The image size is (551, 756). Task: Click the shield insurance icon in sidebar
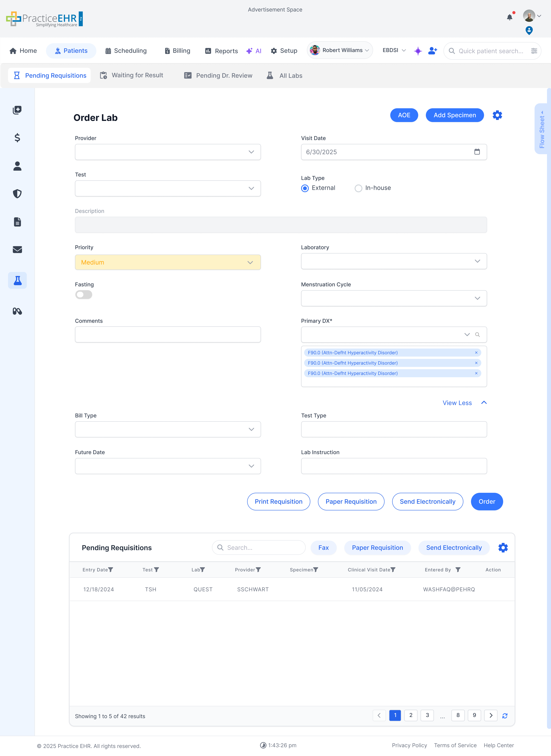click(x=17, y=194)
